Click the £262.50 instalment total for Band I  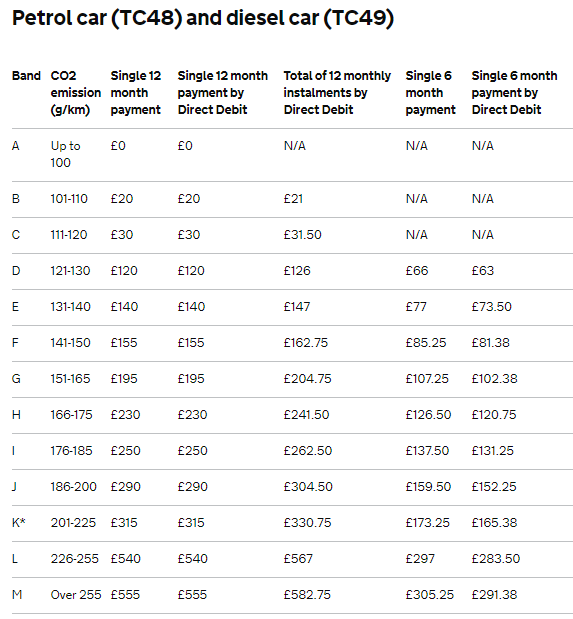click(x=308, y=450)
